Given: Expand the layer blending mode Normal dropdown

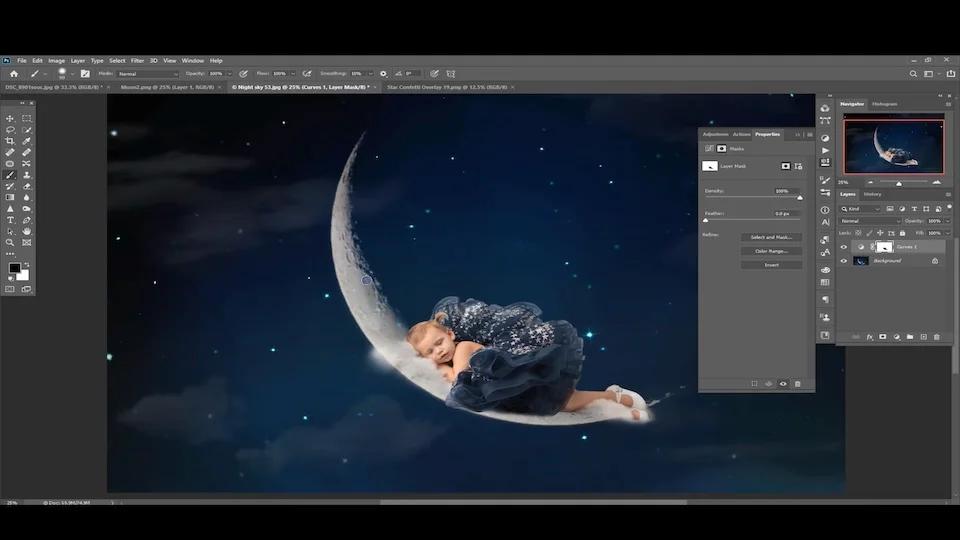Looking at the screenshot, I should coord(870,221).
